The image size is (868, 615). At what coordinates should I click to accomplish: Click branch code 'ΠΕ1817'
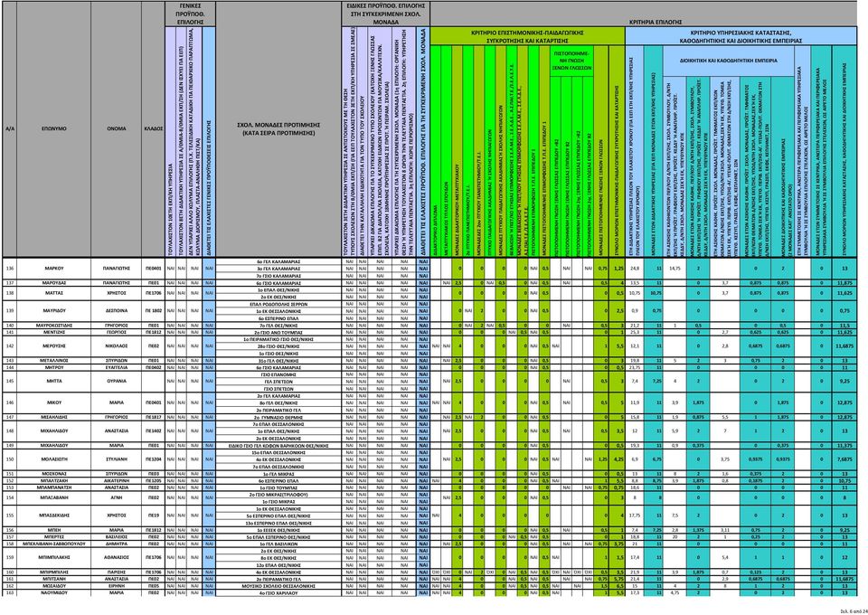[153, 417]
